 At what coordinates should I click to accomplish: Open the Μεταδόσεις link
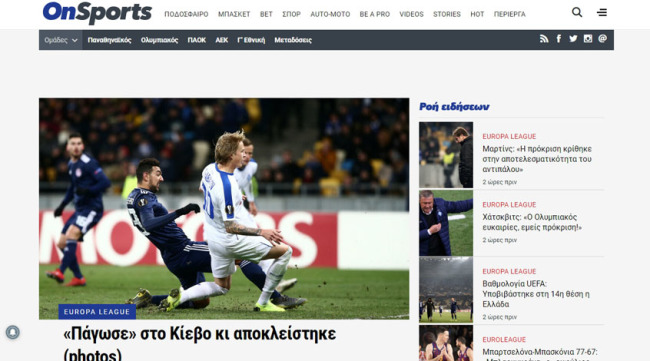(293, 40)
